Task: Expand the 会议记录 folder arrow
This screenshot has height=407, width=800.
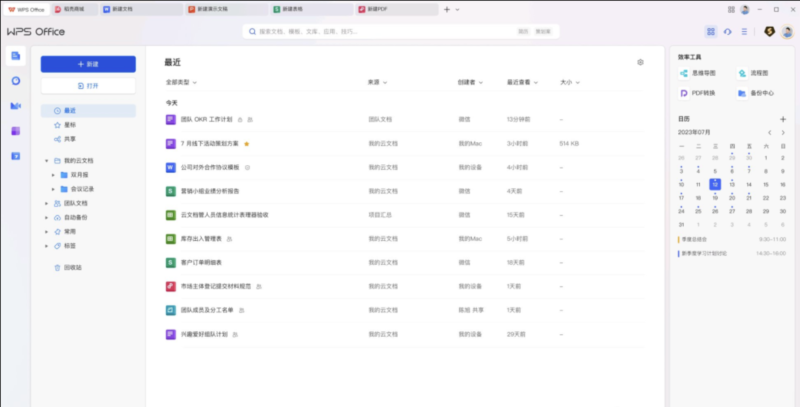Action: pyautogui.click(x=53, y=189)
